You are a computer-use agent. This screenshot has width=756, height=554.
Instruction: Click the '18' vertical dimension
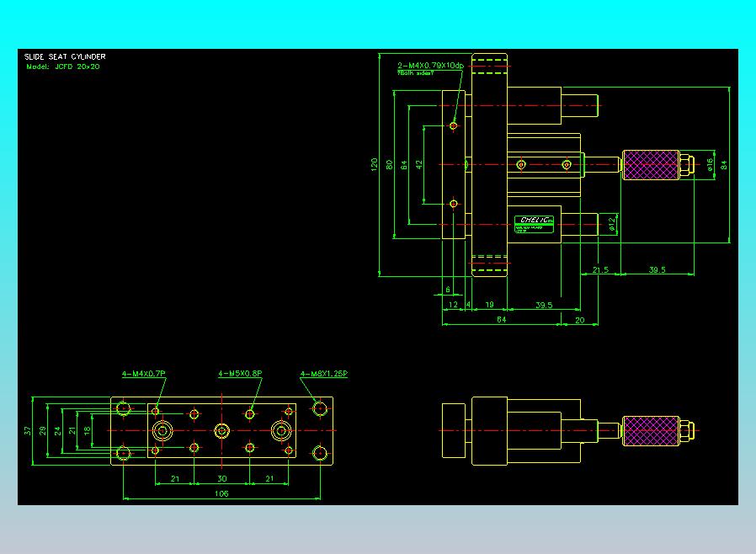(88, 430)
